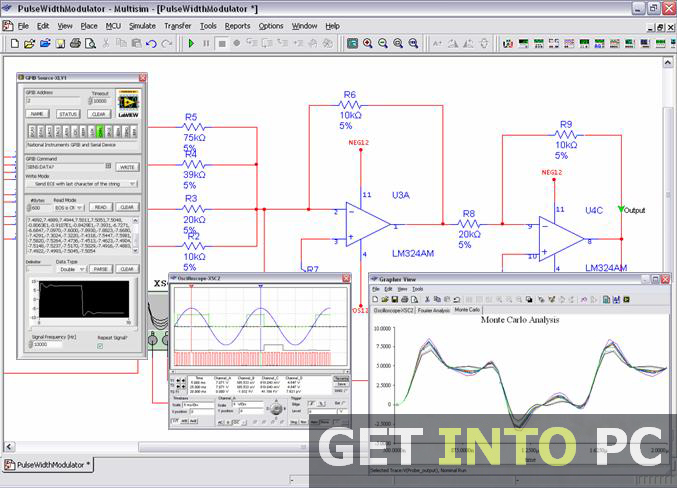Image resolution: width=677 pixels, height=488 pixels.
Task: Click the LabVIEW logo in GPIB window
Action: pos(128,104)
